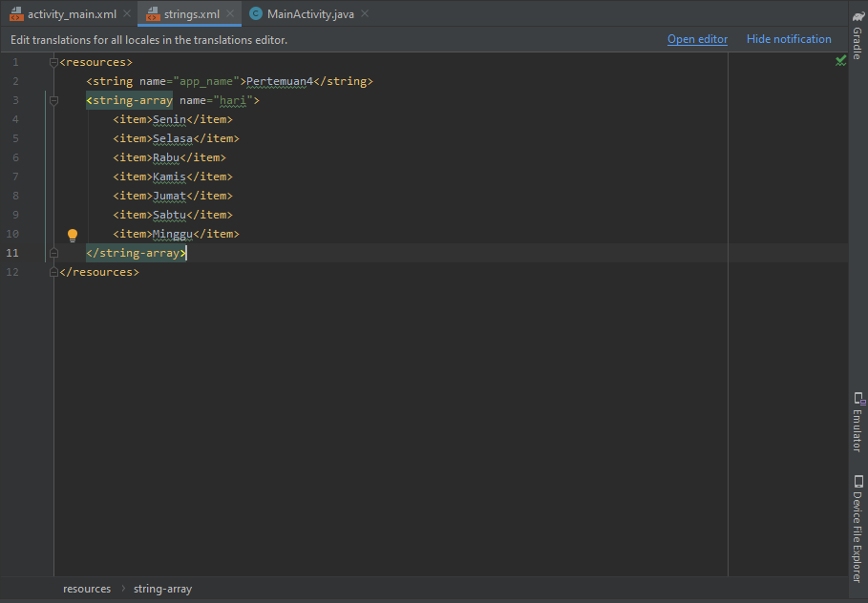Click the Rabu item text
This screenshot has width=868, height=603.
click(x=166, y=157)
